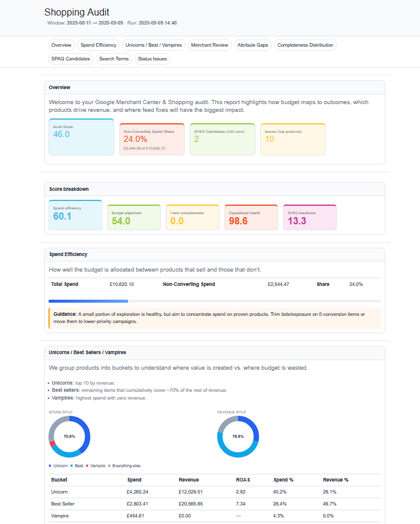The height and width of the screenshot is (524, 420).
Task: Jump to the Spend Efficiency section
Action: 99,45
